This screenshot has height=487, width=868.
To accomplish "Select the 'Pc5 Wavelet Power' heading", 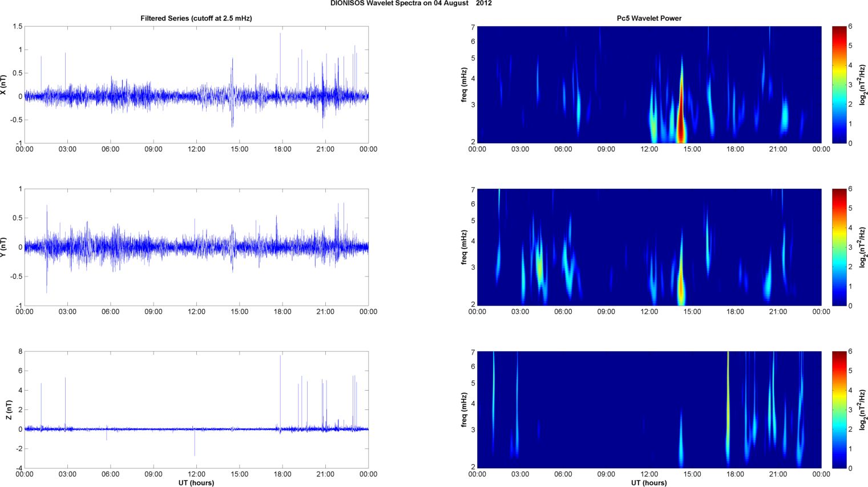I will click(x=649, y=18).
